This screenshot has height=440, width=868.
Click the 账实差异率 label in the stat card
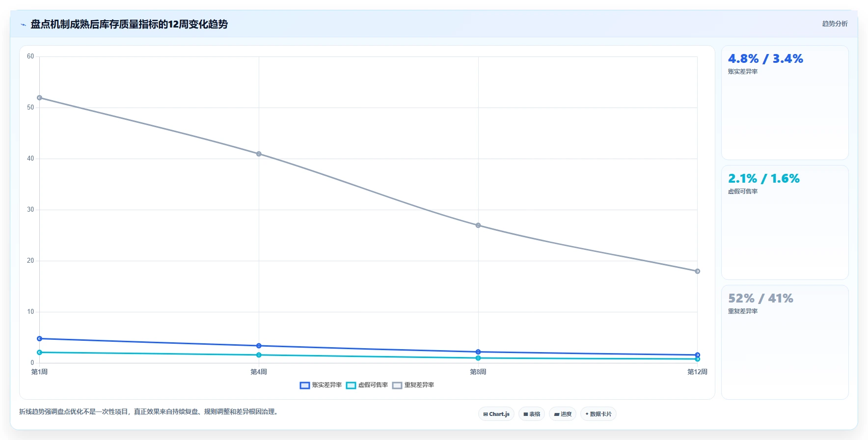coord(743,72)
